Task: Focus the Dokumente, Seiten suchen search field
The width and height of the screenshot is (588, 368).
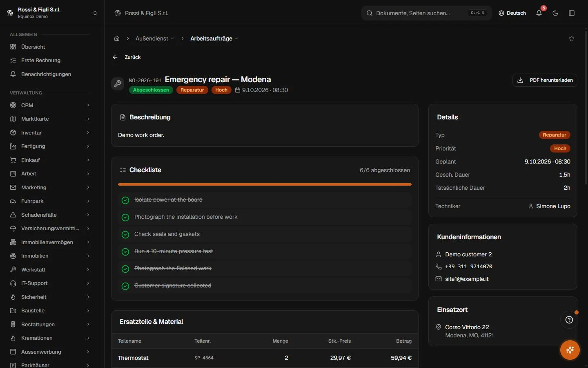Action: pos(427,13)
